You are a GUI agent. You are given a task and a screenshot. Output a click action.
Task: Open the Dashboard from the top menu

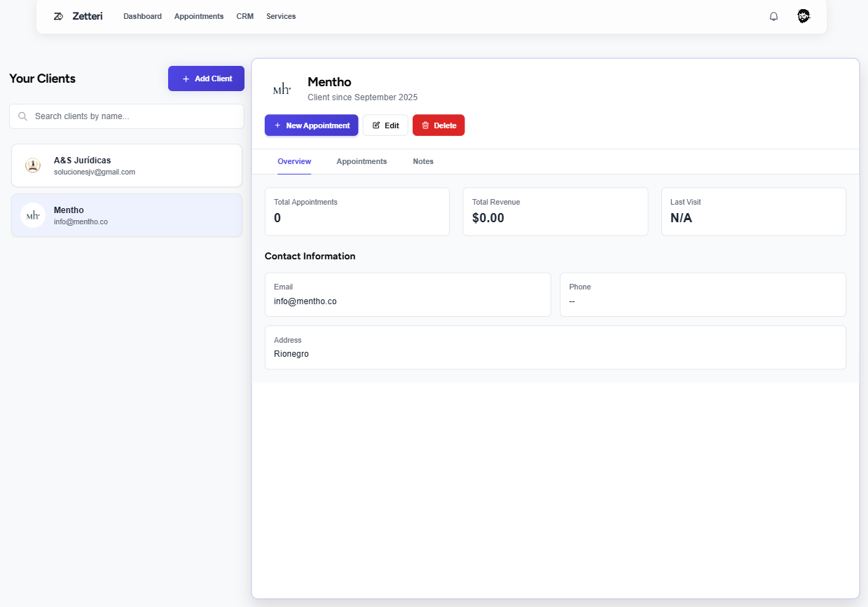(x=142, y=16)
